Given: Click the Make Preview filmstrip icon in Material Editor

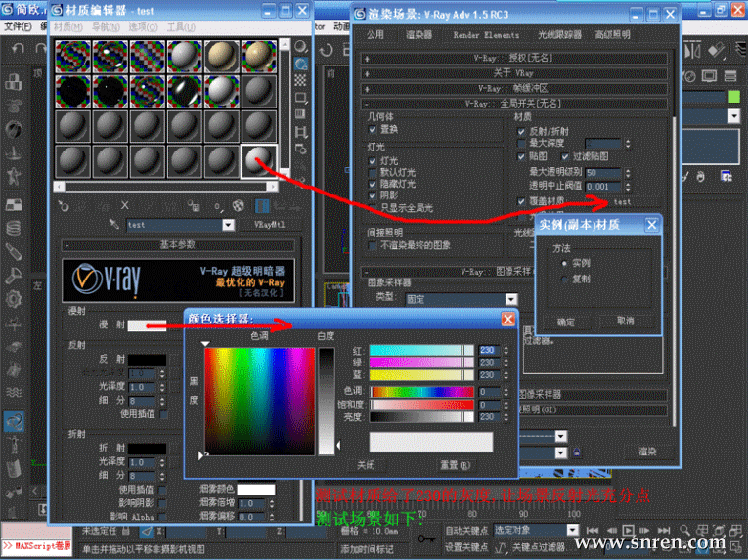Looking at the screenshot, I should [x=300, y=132].
